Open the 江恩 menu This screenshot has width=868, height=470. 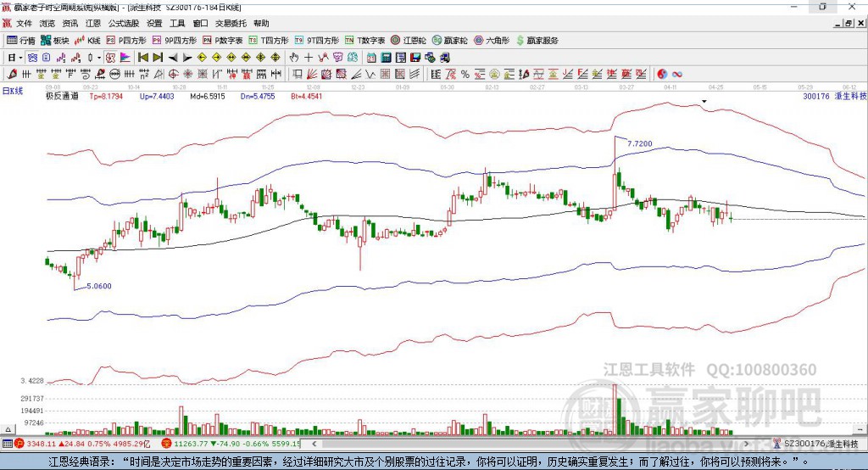click(93, 23)
